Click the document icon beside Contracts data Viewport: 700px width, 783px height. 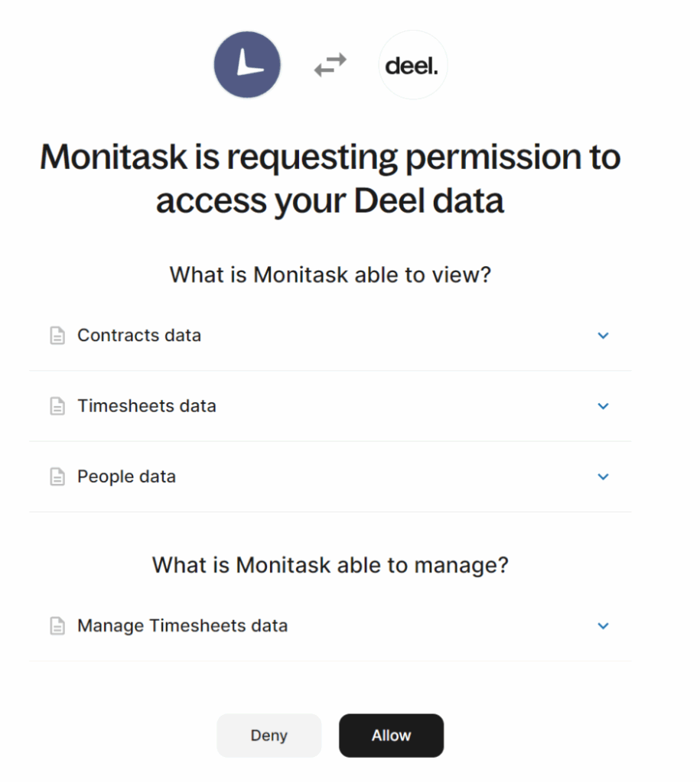point(57,335)
